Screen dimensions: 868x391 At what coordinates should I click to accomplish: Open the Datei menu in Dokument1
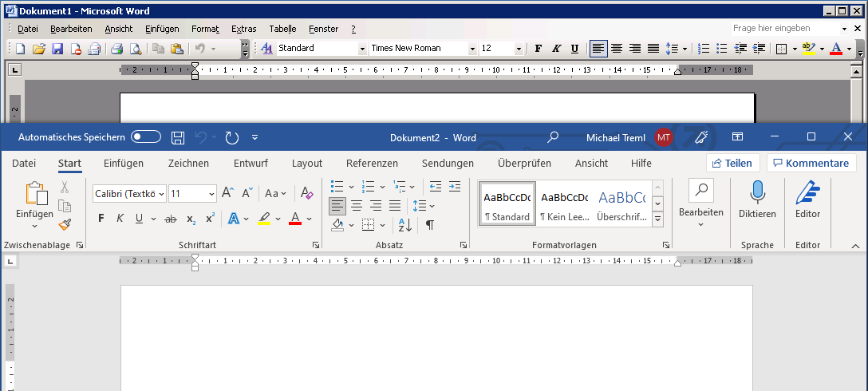pos(28,29)
